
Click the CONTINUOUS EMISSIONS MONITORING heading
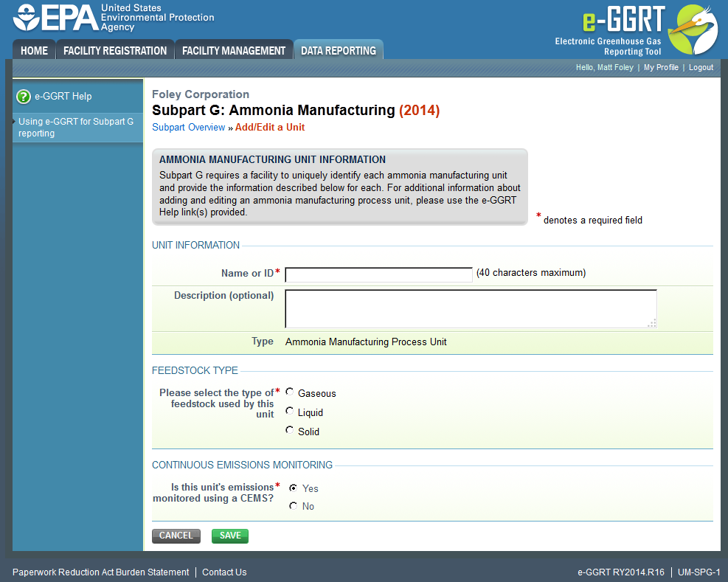pyautogui.click(x=243, y=465)
